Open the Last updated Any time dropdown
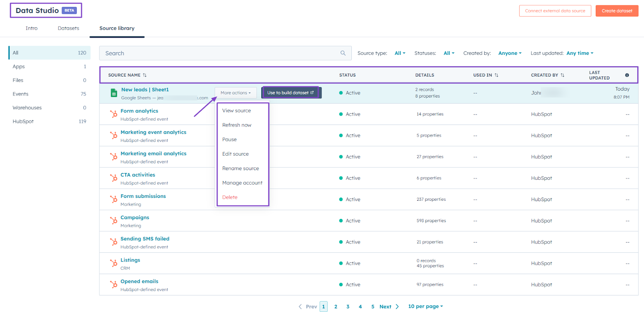The height and width of the screenshot is (312, 644). coord(580,53)
